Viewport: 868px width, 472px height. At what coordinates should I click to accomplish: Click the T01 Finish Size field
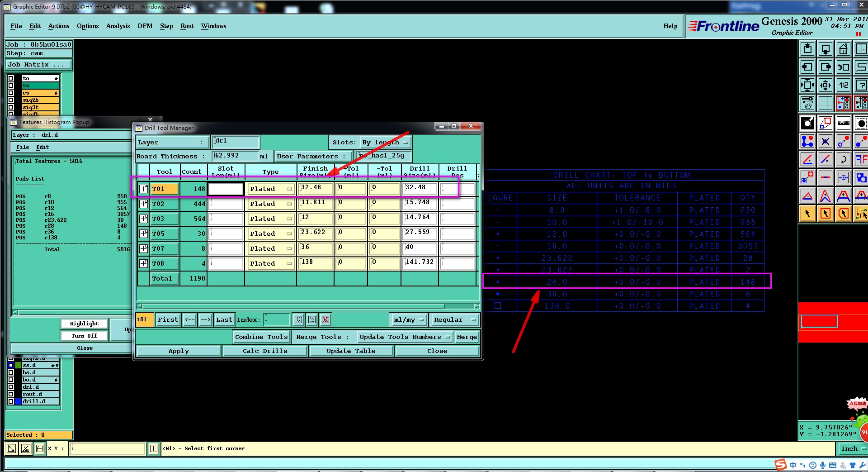click(315, 188)
